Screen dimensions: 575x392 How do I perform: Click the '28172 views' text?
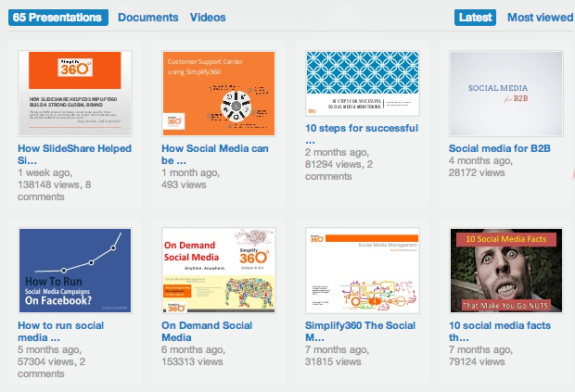tap(477, 172)
